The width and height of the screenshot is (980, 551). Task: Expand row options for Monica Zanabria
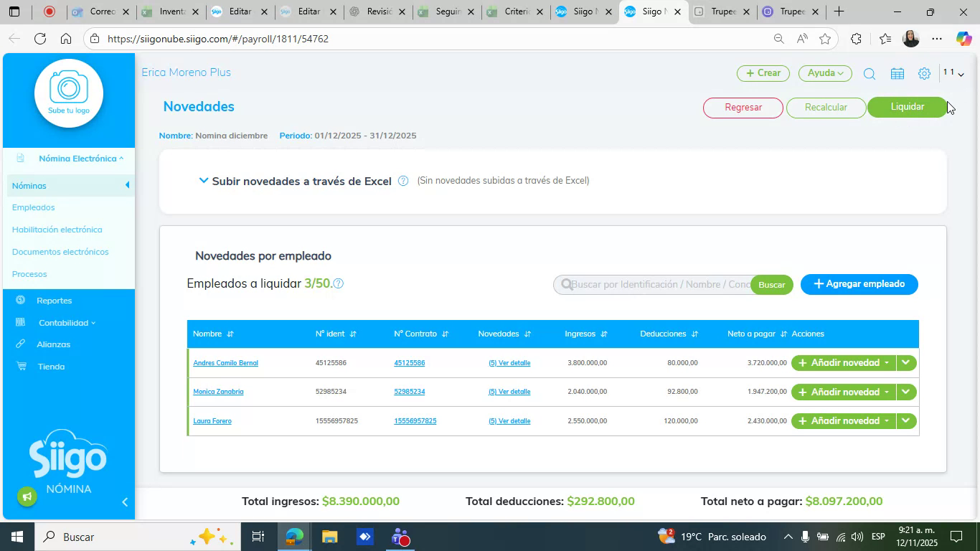[906, 392]
